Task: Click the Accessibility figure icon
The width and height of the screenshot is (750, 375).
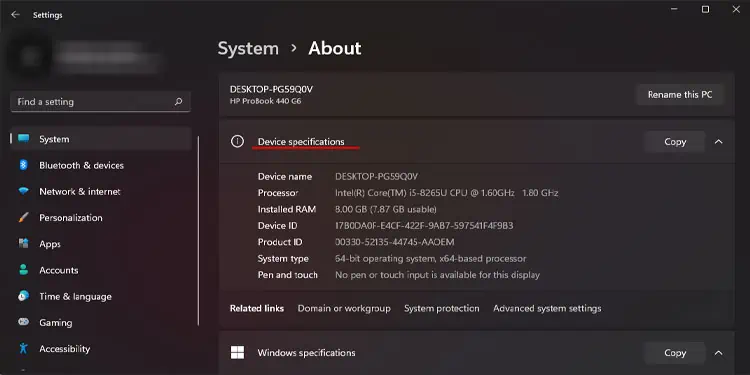Action: click(23, 348)
